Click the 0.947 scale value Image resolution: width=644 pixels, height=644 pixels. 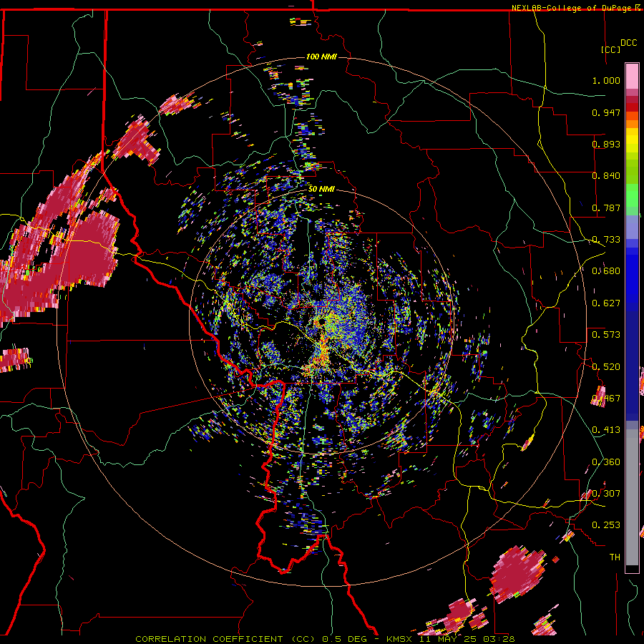pyautogui.click(x=606, y=112)
